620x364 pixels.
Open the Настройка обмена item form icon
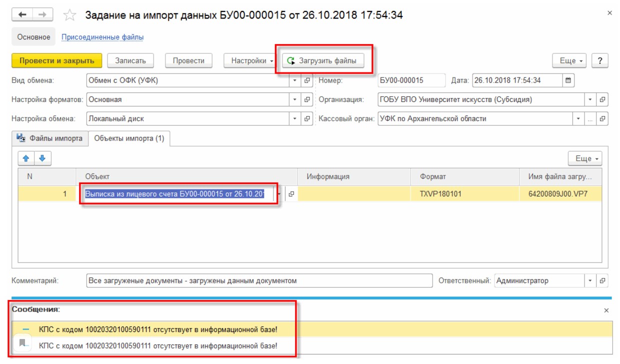pyautogui.click(x=307, y=119)
